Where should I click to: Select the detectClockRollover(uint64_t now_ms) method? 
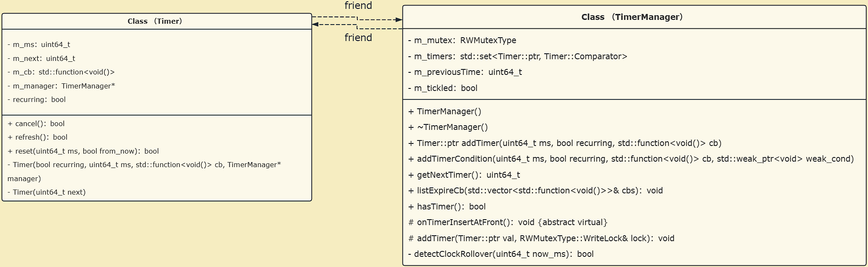point(501,254)
